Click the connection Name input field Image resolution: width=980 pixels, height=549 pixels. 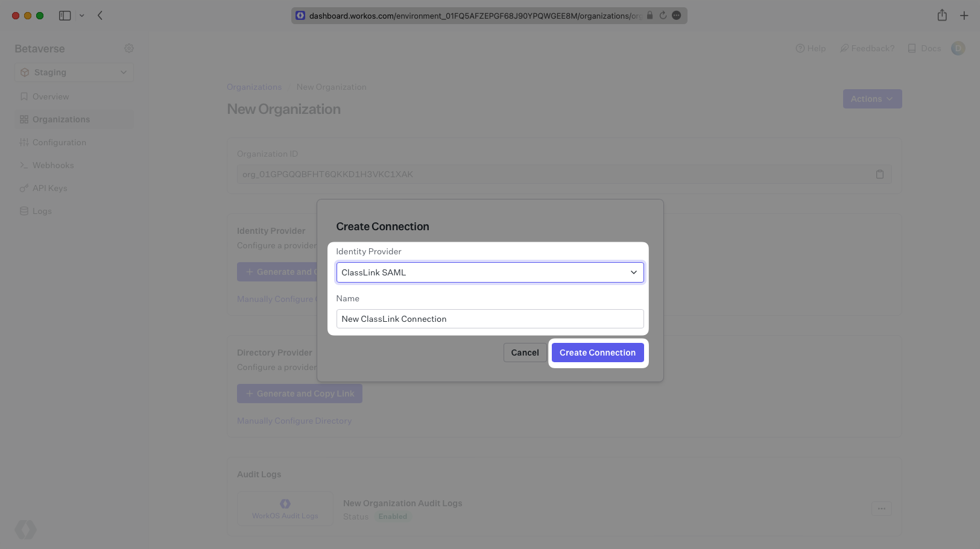(490, 319)
